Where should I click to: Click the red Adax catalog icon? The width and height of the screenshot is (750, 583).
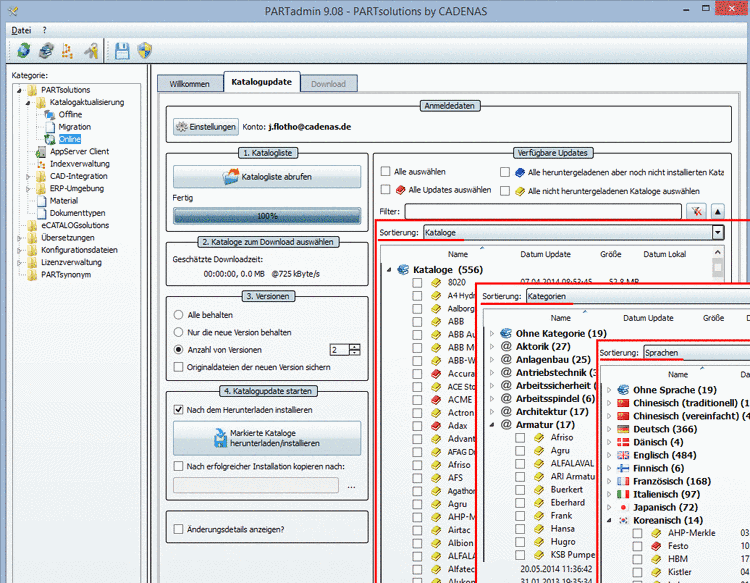436,426
